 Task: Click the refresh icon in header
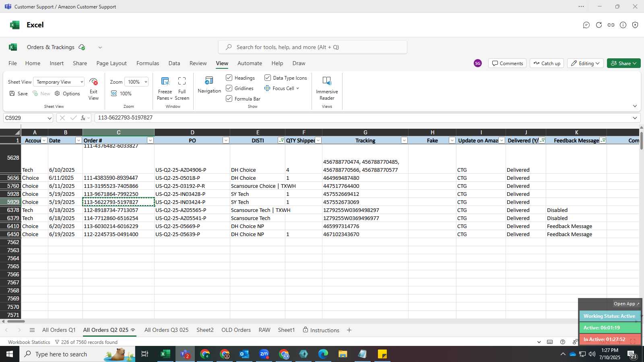click(599, 25)
